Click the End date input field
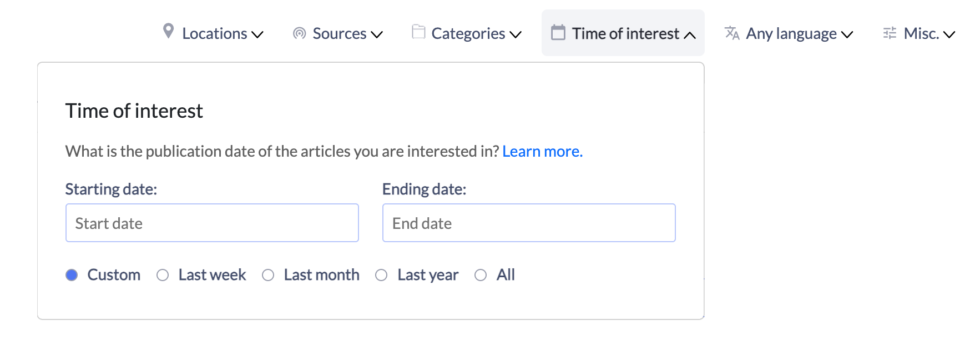980x350 pixels. (x=529, y=223)
